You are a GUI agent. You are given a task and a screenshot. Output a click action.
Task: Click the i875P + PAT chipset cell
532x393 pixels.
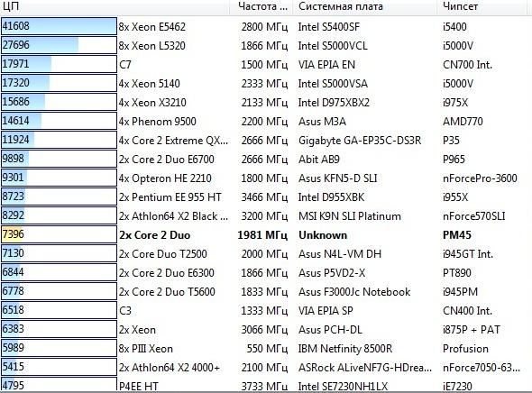click(472, 330)
